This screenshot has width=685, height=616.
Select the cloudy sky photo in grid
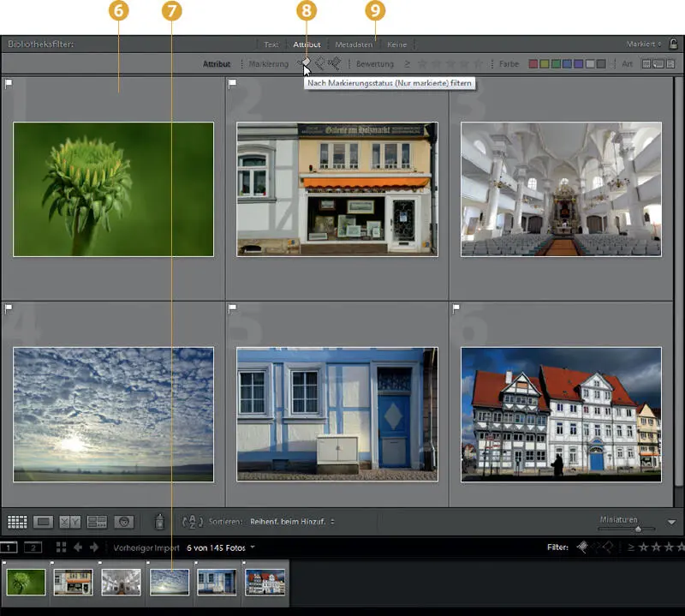click(114, 415)
